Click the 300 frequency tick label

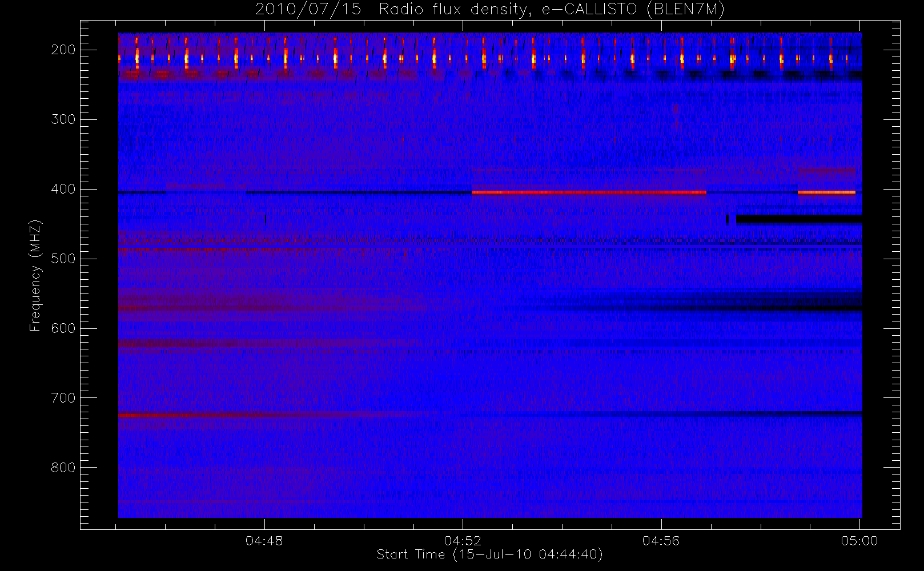coord(63,119)
